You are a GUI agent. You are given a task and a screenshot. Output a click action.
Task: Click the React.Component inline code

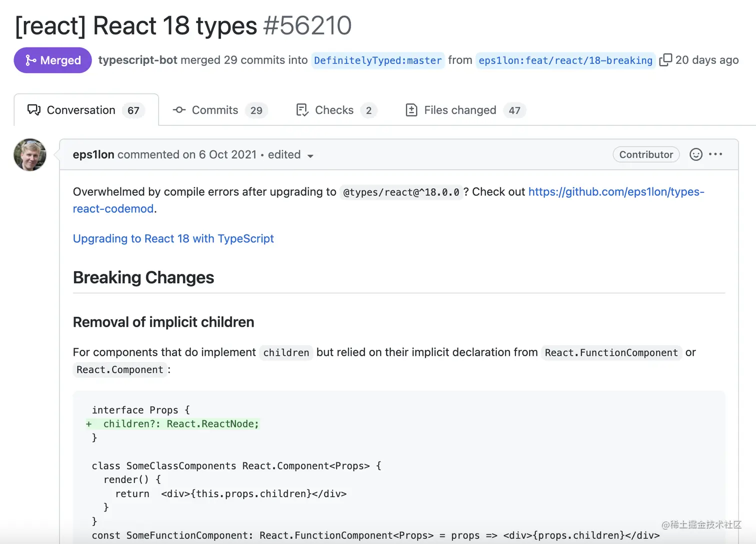[x=120, y=370]
